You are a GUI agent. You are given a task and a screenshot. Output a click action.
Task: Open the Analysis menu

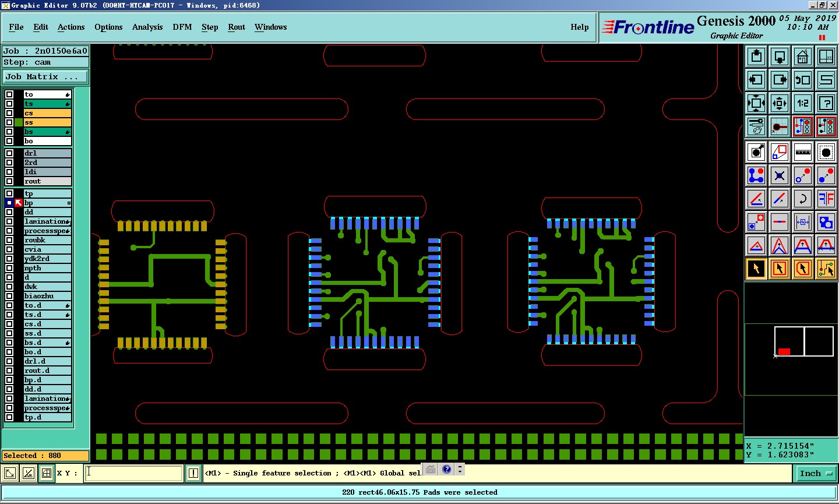point(147,27)
